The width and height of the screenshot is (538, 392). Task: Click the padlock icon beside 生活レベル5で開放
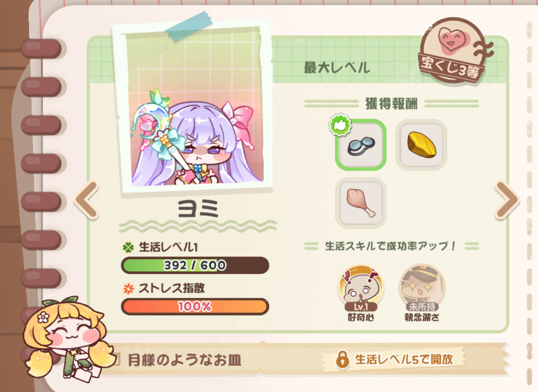click(x=342, y=359)
